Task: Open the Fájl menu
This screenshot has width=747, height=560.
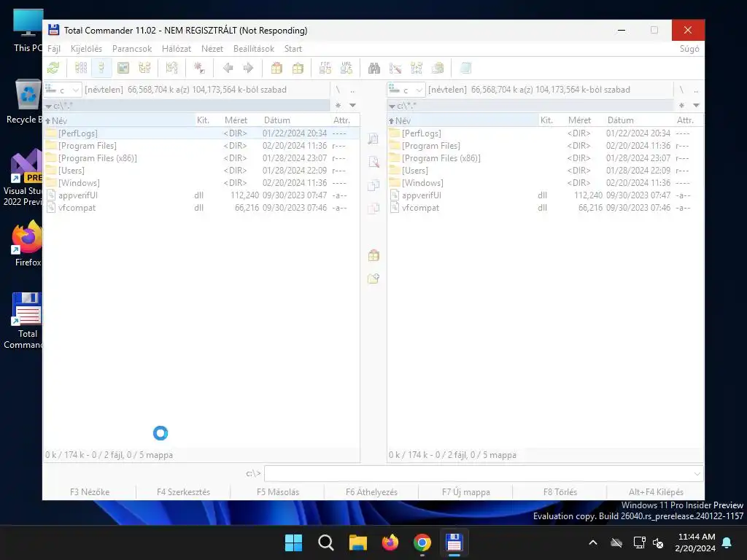Action: 54,49
